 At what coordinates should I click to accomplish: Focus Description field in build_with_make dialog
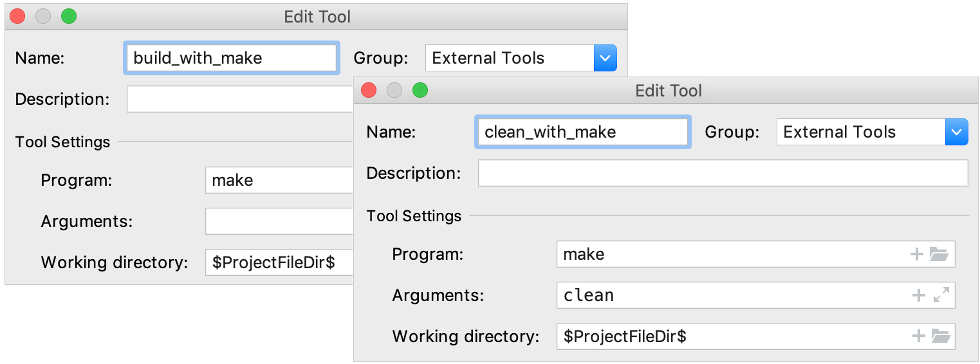pyautogui.click(x=239, y=100)
